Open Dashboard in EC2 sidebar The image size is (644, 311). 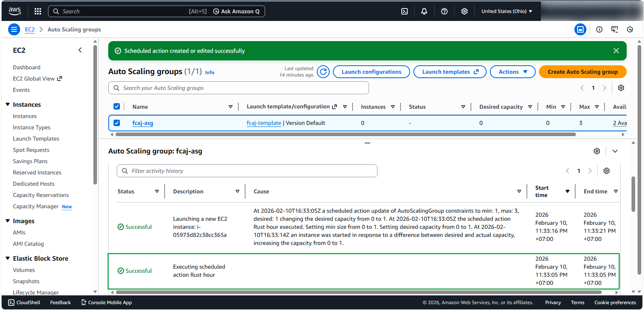pyautogui.click(x=27, y=67)
